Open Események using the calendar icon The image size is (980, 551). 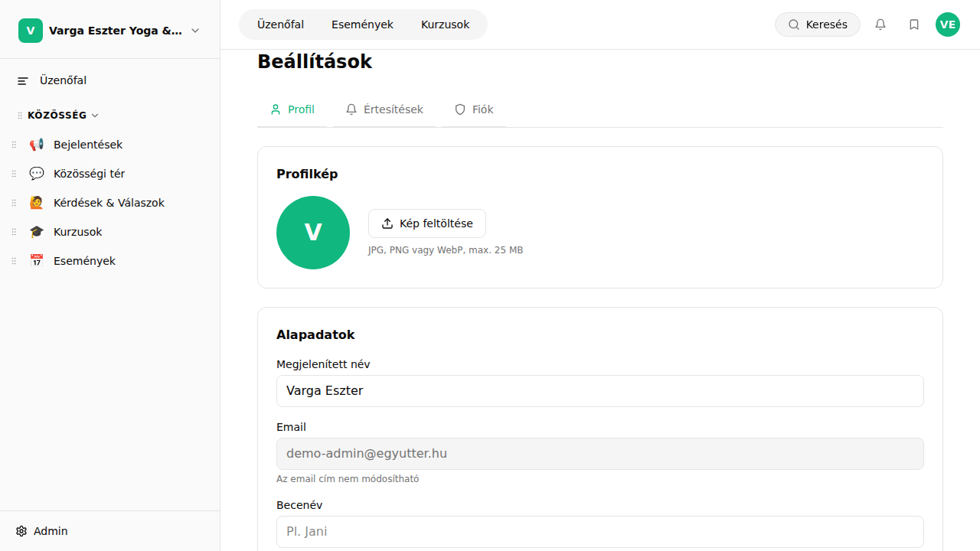tap(36, 260)
